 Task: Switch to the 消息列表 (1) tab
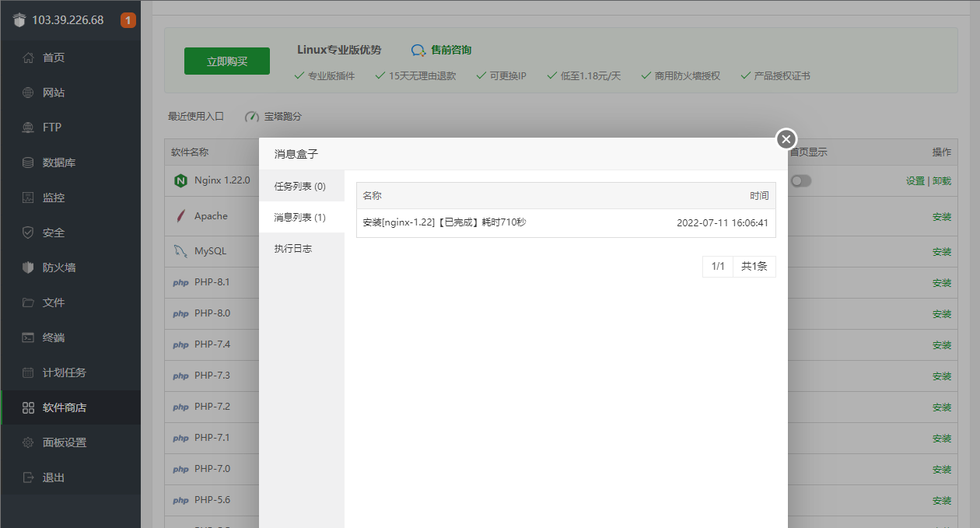click(x=302, y=217)
